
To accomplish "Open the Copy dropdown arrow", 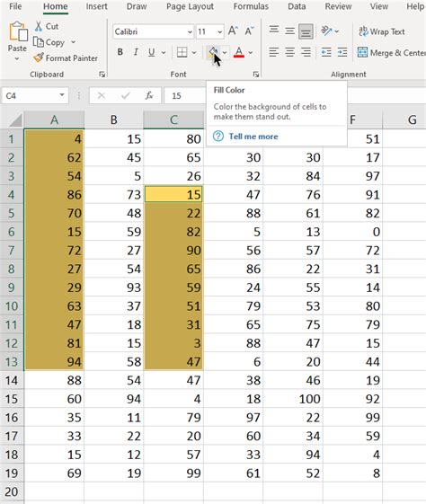I will 74,42.
